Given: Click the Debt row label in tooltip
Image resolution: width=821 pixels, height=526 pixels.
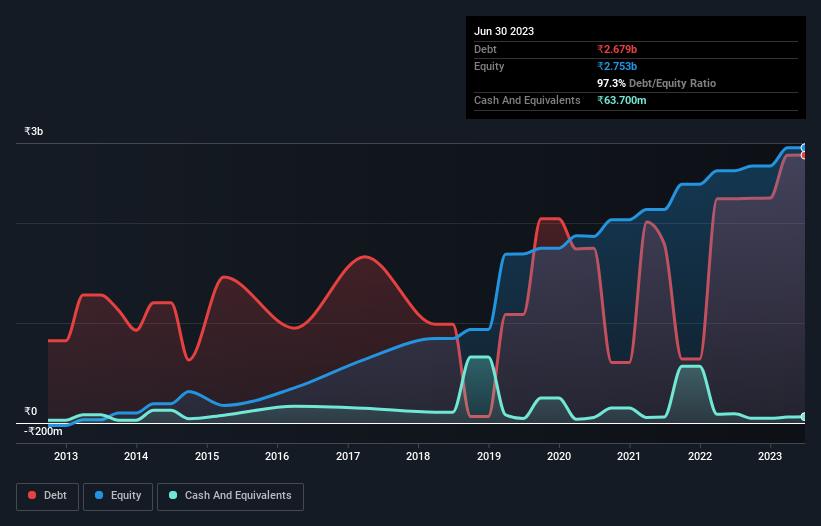Looking at the screenshot, I should pyautogui.click(x=485, y=49).
